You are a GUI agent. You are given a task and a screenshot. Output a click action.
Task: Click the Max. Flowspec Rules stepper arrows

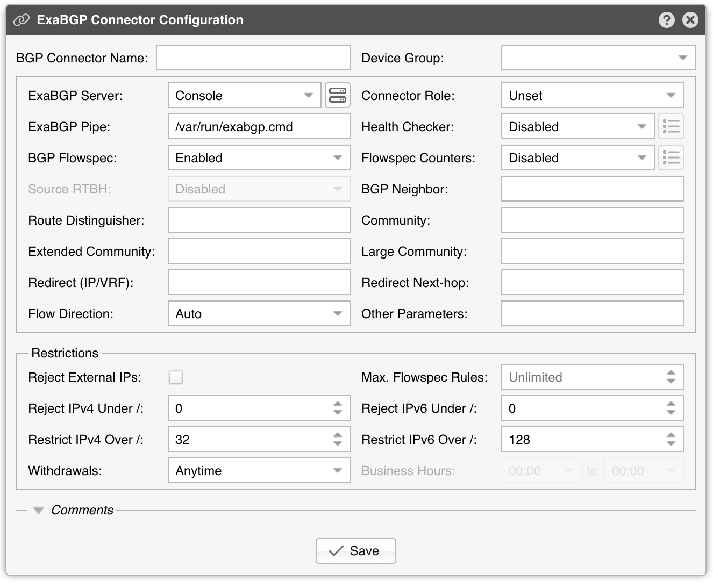(671, 377)
